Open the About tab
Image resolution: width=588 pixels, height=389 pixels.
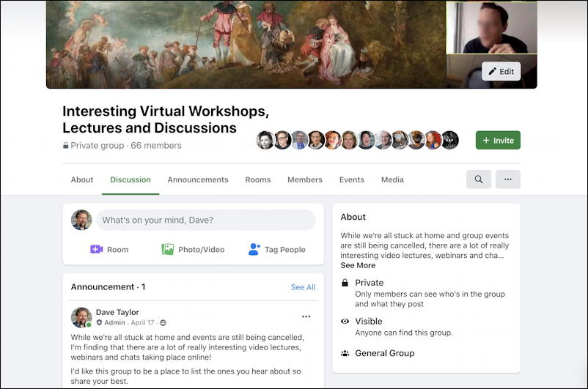pyautogui.click(x=82, y=180)
